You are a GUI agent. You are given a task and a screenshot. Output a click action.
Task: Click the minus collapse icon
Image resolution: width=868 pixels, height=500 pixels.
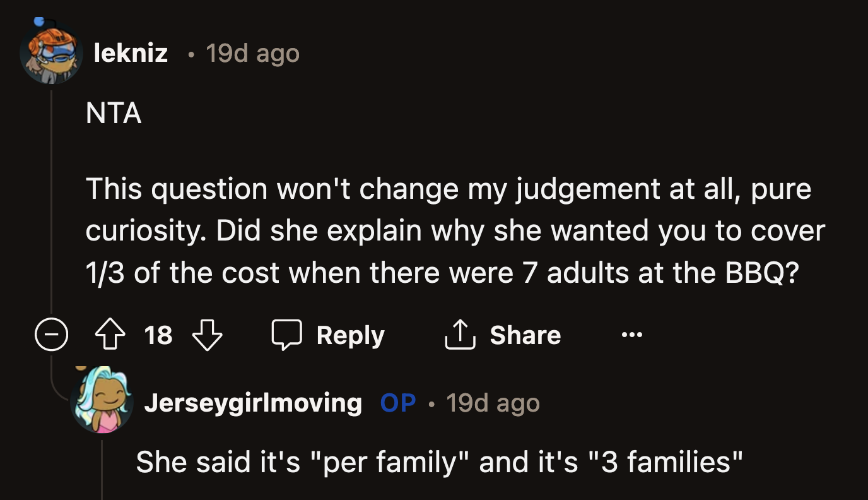pos(52,335)
